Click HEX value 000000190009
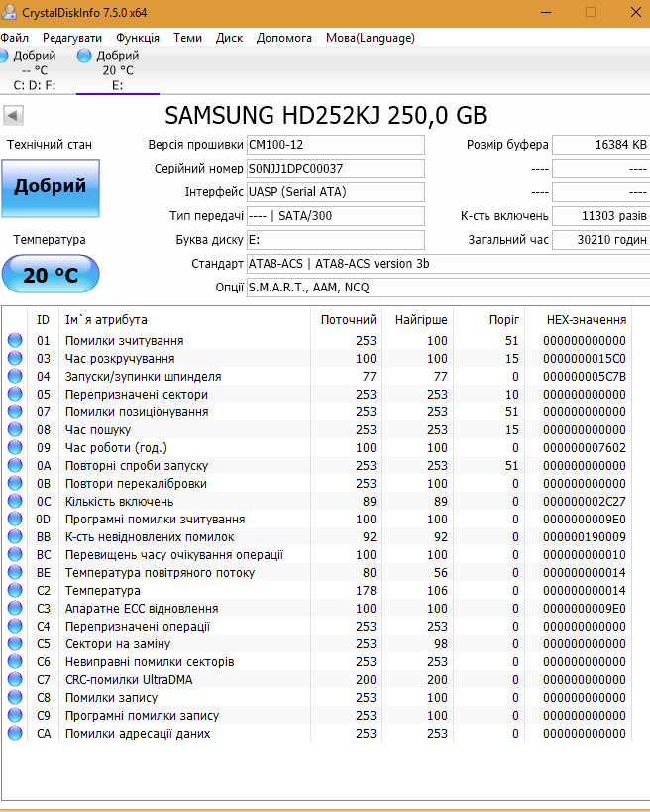Image resolution: width=650 pixels, height=812 pixels. tap(585, 537)
